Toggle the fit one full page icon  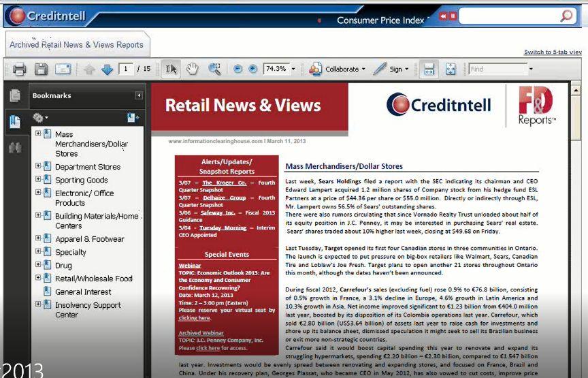click(x=451, y=69)
